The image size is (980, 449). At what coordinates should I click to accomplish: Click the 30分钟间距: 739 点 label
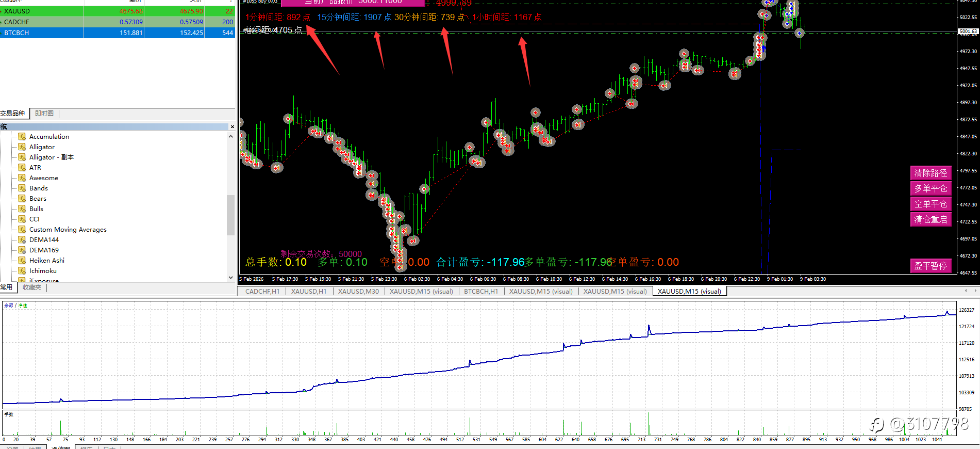[429, 17]
